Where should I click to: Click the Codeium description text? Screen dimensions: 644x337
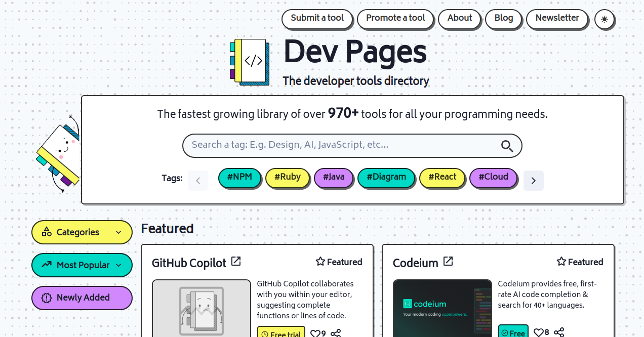(x=547, y=294)
